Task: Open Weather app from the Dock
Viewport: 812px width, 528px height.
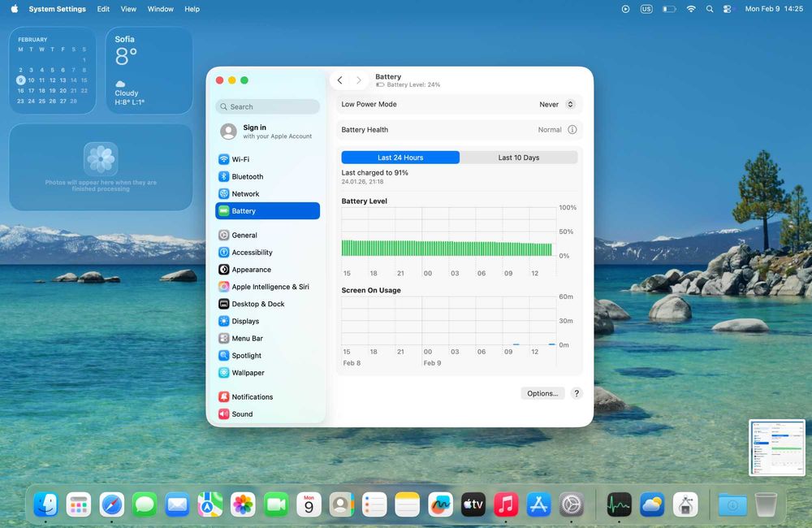Action: [x=652, y=504]
